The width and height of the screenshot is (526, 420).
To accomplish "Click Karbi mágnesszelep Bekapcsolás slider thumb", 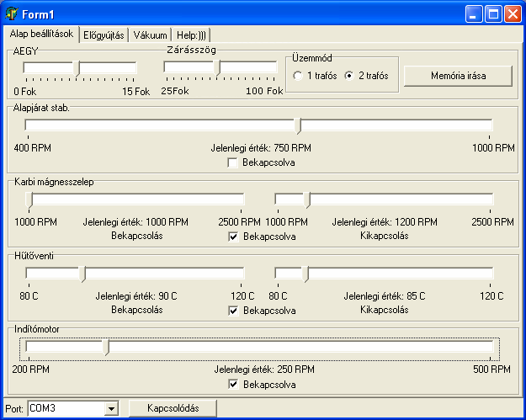I will click(29, 200).
